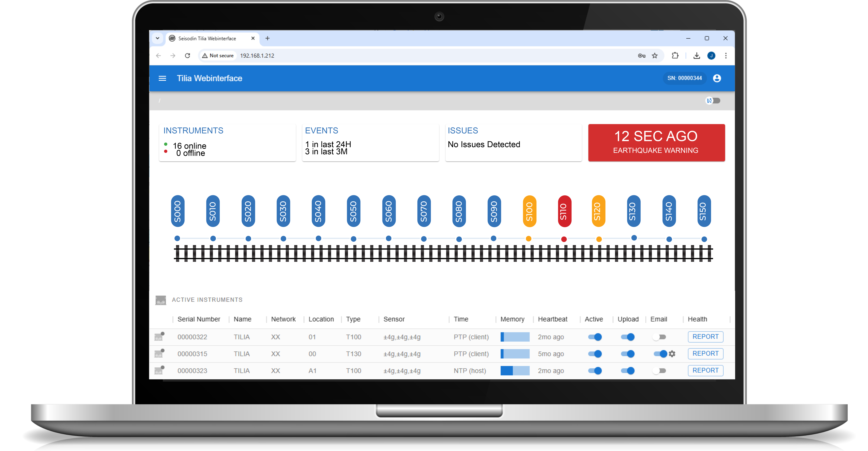Image resolution: width=868 pixels, height=451 pixels.
Task: Toggle Active for instrument 00000315
Action: tap(595, 354)
